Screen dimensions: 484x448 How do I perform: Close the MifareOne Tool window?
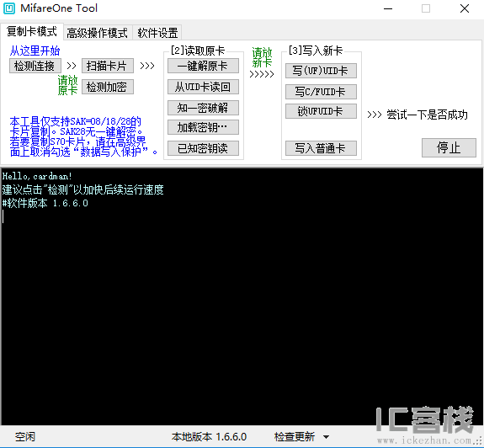click(465, 8)
